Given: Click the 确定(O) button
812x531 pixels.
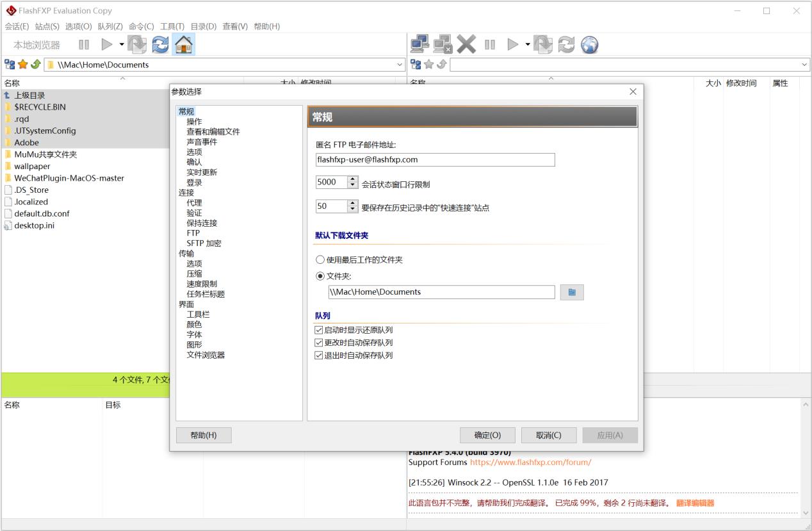Looking at the screenshot, I should [487, 436].
